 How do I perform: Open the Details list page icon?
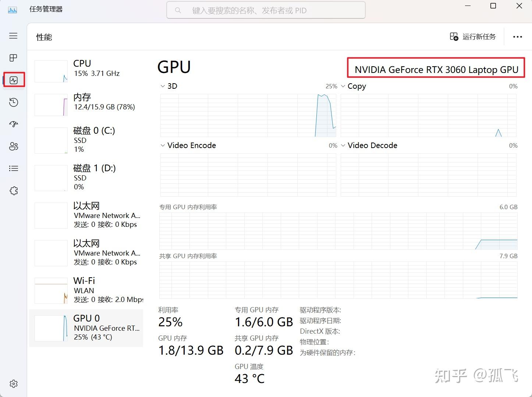click(x=14, y=168)
